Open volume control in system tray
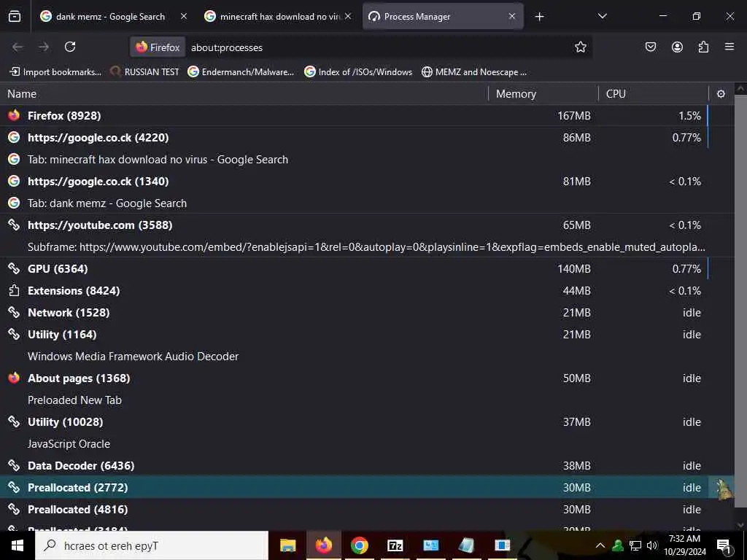The width and height of the screenshot is (747, 560). tap(652, 545)
